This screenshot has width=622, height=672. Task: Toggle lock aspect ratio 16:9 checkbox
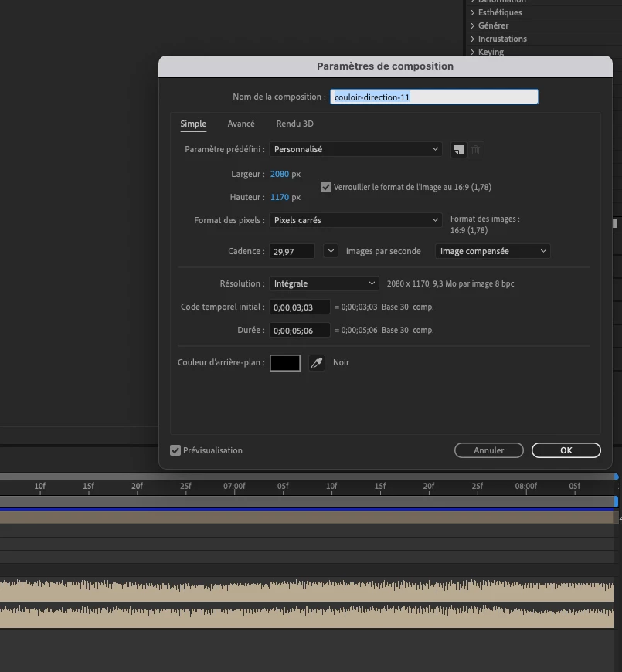tap(326, 187)
